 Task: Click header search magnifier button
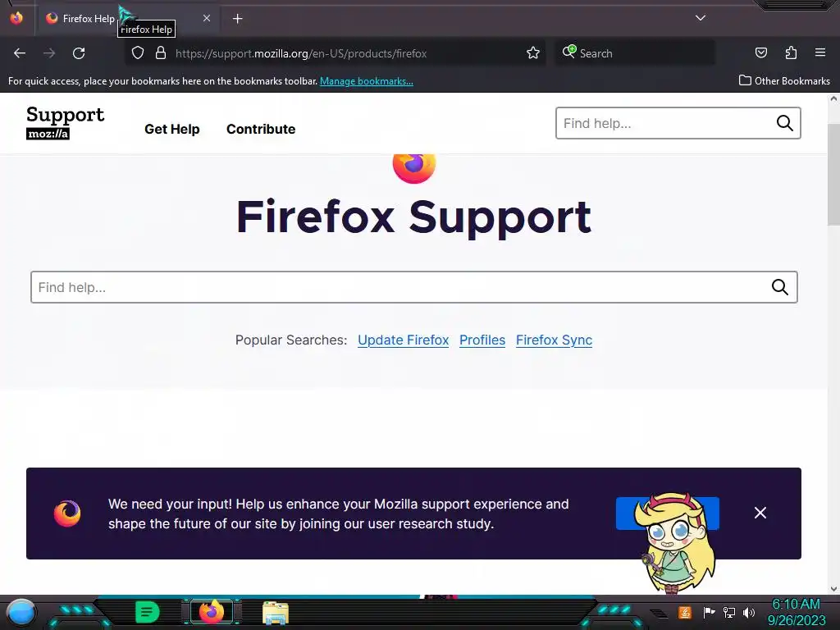tap(785, 123)
